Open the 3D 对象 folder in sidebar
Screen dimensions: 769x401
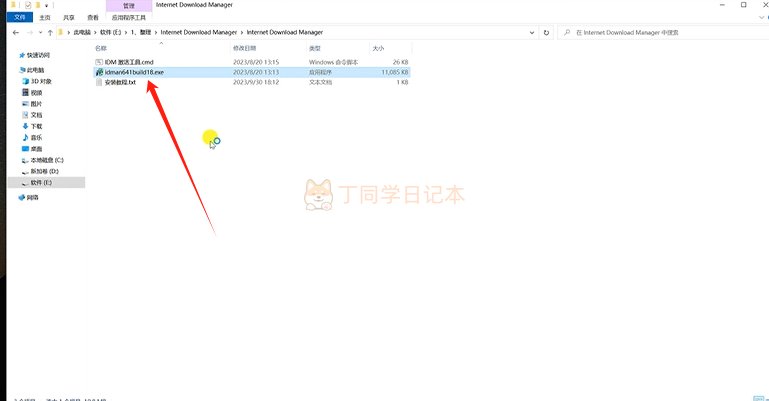(x=37, y=81)
